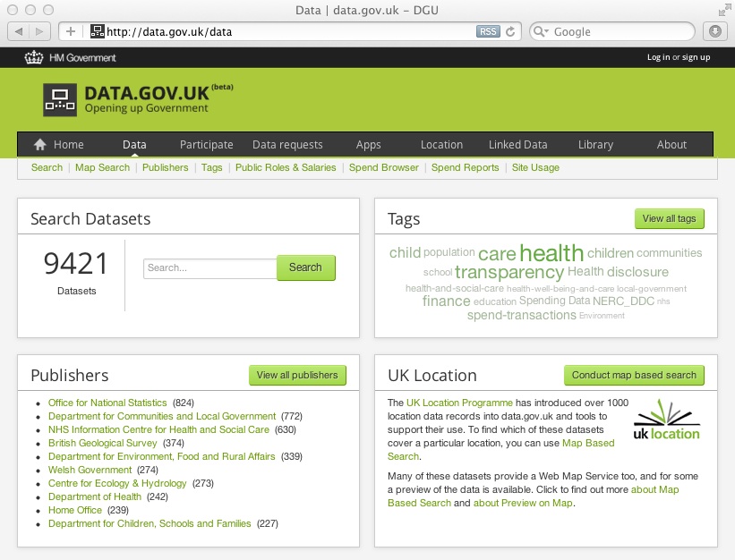Click the spend-transactions tag

(x=521, y=315)
